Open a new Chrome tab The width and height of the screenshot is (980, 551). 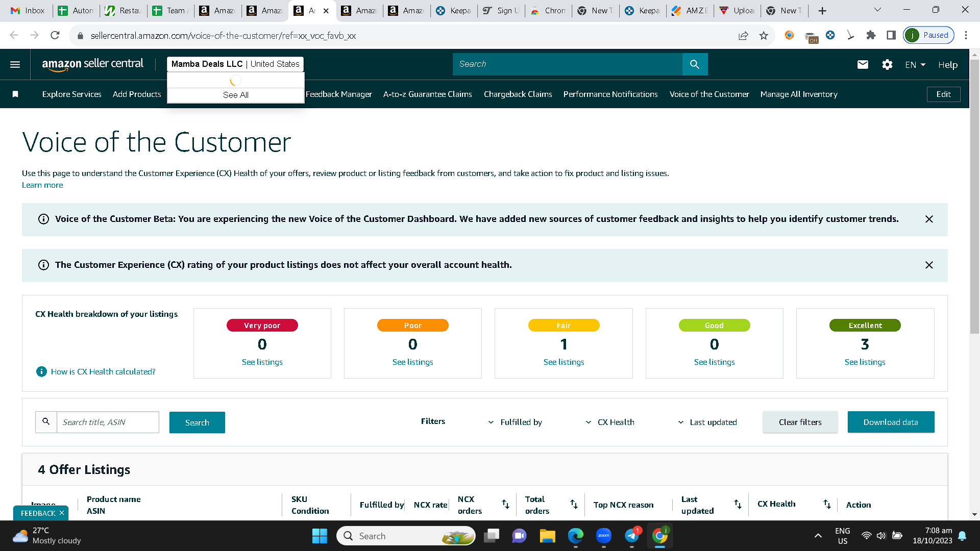[822, 11]
